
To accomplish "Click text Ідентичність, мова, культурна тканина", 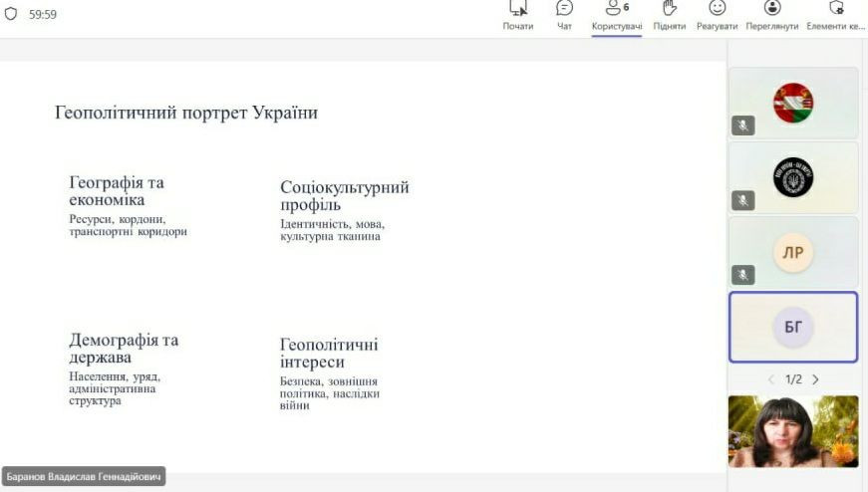I will 332,230.
